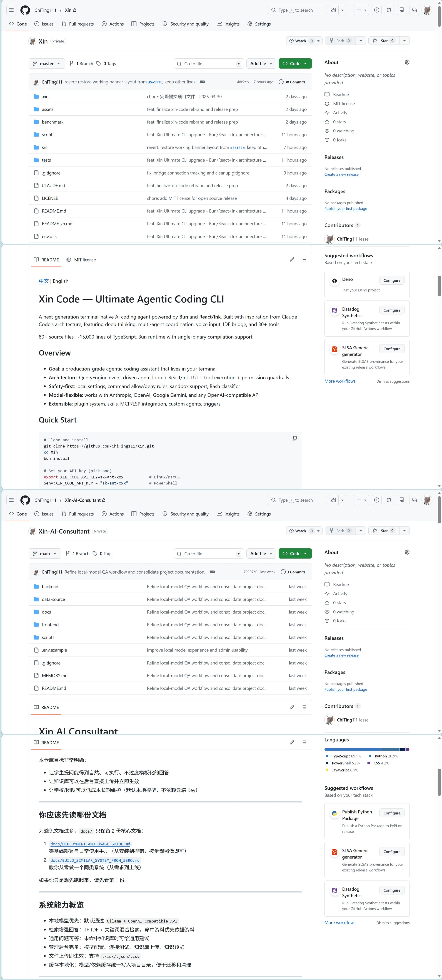Open Watch options arrow in Xin repo
The height and width of the screenshot is (980, 442).
(318, 41)
